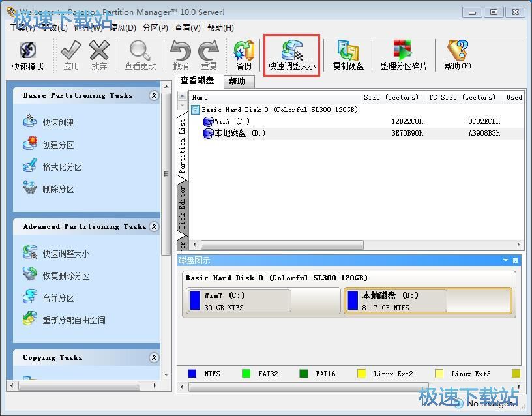Click the 应用 apply checkmark icon
Screen dimensions: 532x416
pyautogui.click(x=71, y=50)
